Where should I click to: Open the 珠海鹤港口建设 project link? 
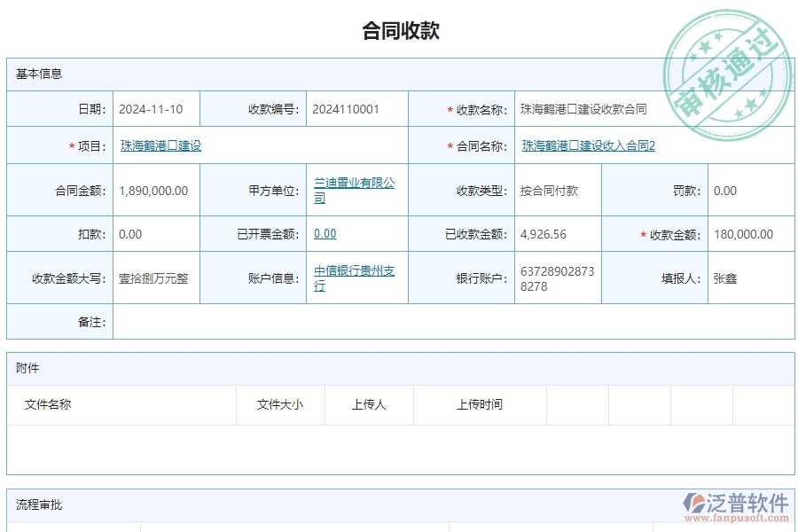[x=160, y=145]
